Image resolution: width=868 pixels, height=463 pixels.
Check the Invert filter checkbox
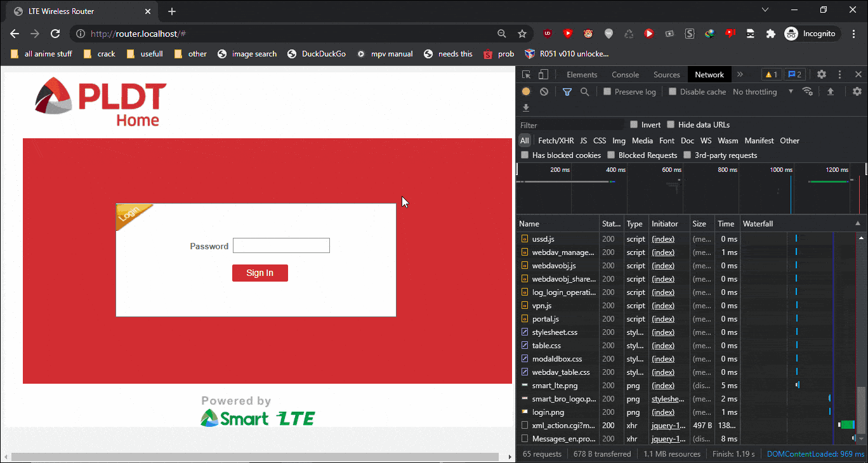click(x=634, y=125)
